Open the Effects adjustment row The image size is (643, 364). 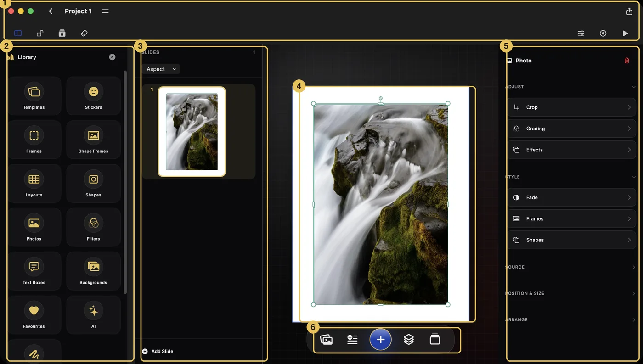572,150
